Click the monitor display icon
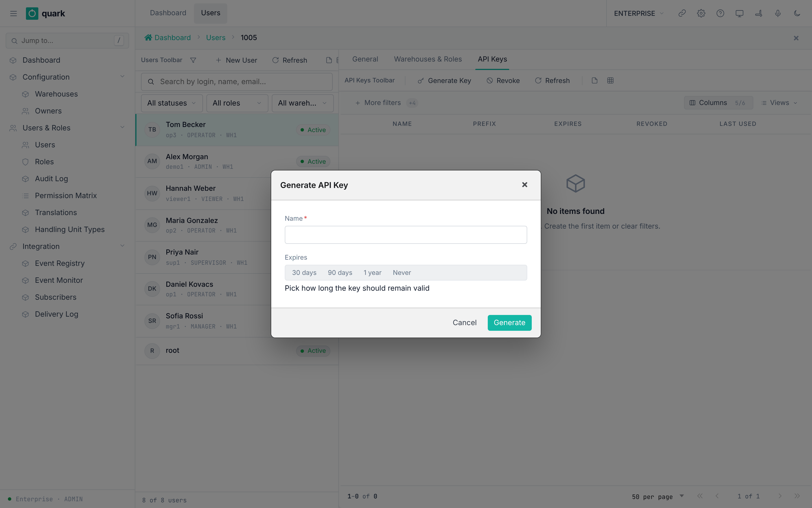Screen dimensions: 812x508 [740, 14]
